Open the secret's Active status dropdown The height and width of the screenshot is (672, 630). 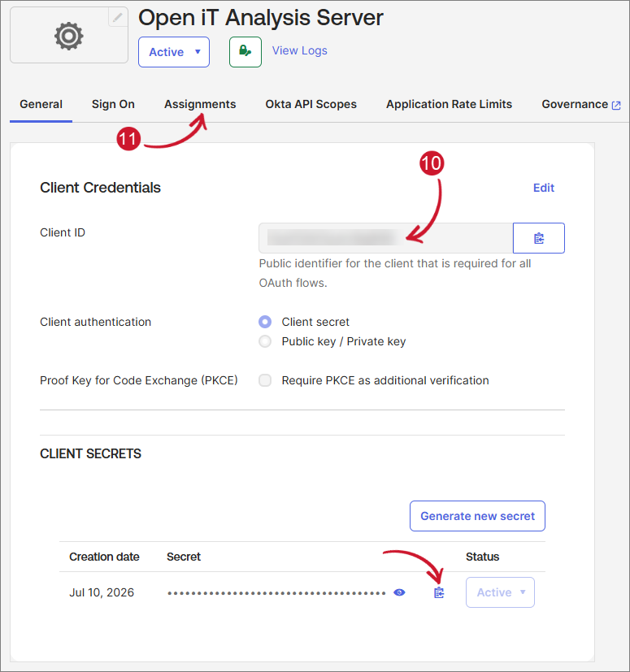tap(500, 592)
